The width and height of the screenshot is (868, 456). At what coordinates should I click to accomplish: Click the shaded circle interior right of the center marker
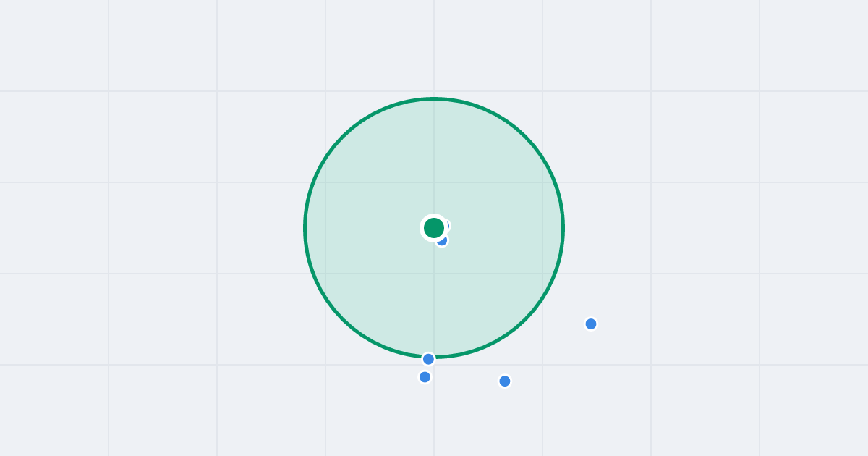pyautogui.click(x=506, y=228)
